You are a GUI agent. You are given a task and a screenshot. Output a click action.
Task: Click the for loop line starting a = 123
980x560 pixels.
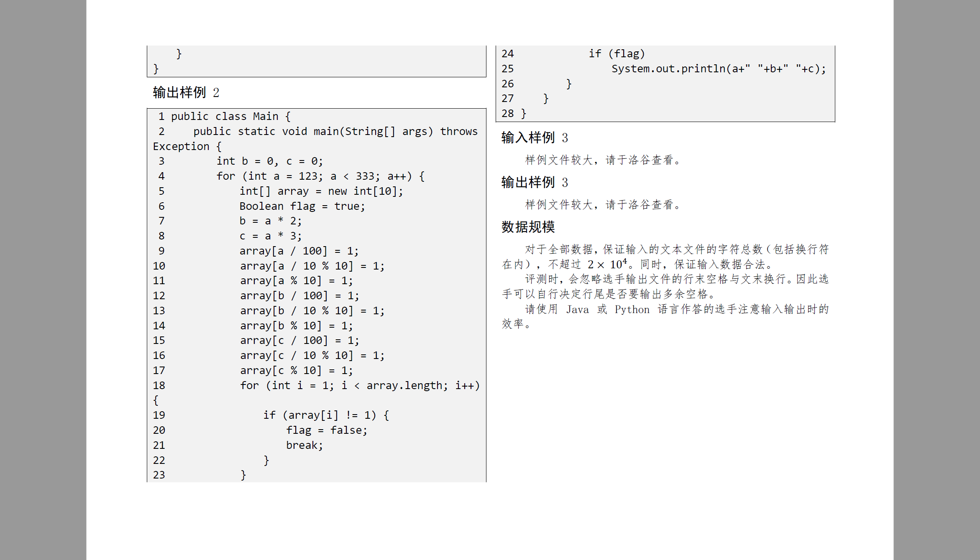click(320, 176)
